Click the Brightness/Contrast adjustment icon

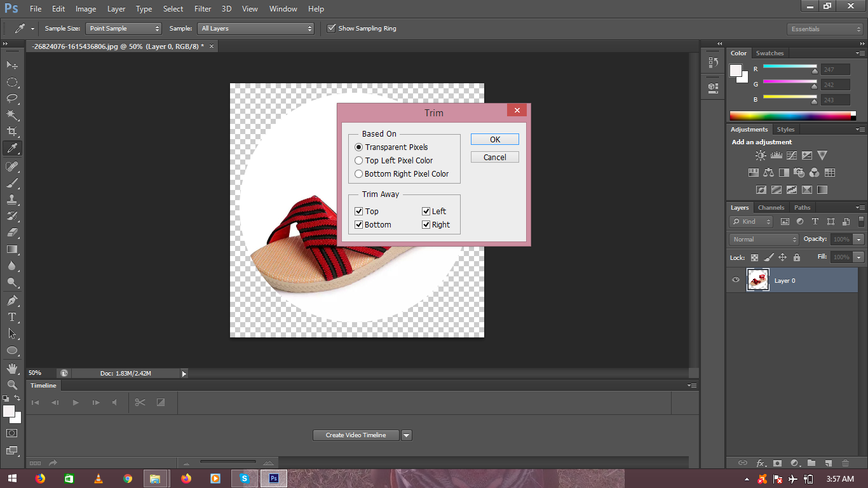click(x=761, y=155)
